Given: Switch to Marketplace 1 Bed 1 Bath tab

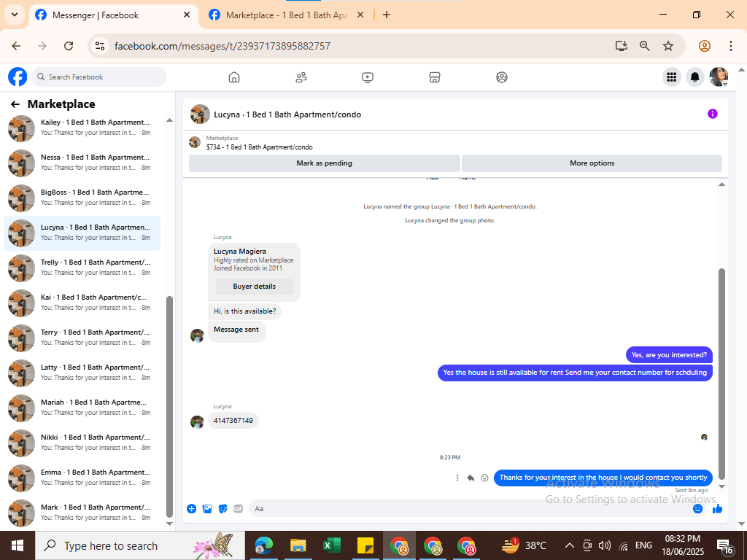Looking at the screenshot, I should point(286,15).
